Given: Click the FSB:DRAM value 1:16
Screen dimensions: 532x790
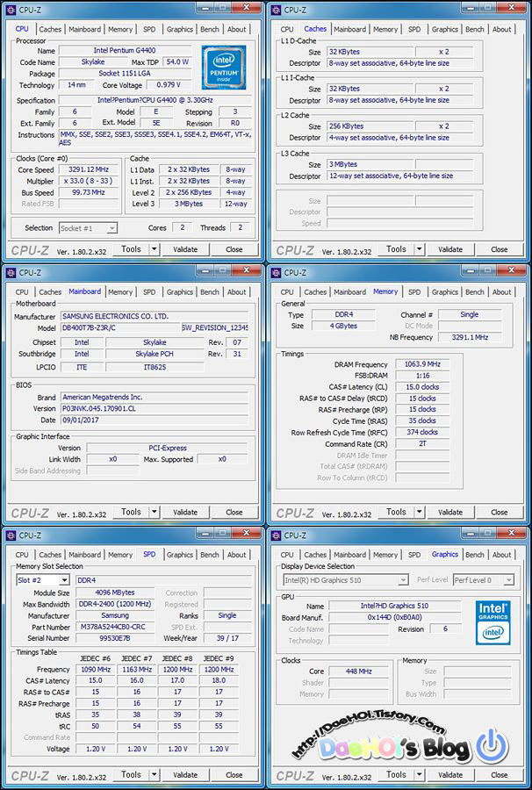Looking at the screenshot, I should [x=422, y=376].
